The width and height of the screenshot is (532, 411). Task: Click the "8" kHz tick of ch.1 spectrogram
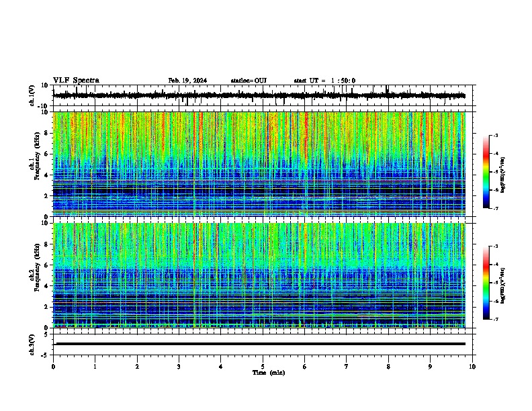point(47,133)
